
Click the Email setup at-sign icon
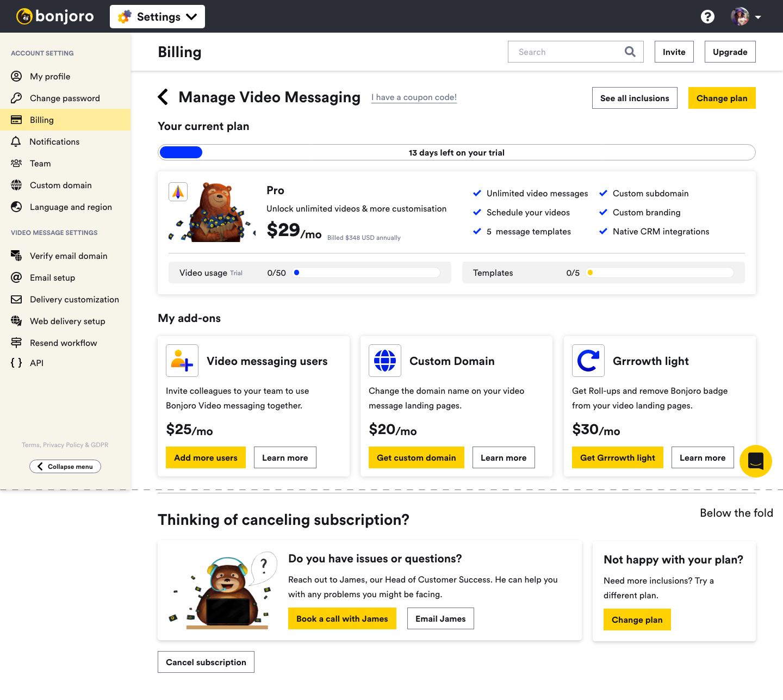(x=16, y=277)
